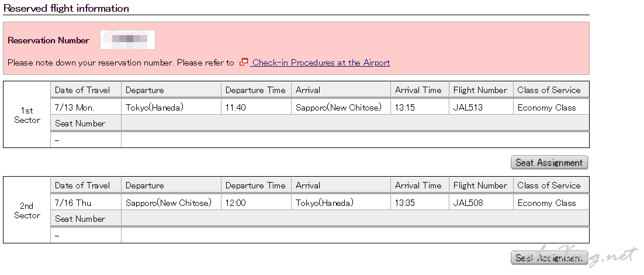Click the blurred reservation number field
The width and height of the screenshot is (644, 275).
tap(128, 40)
